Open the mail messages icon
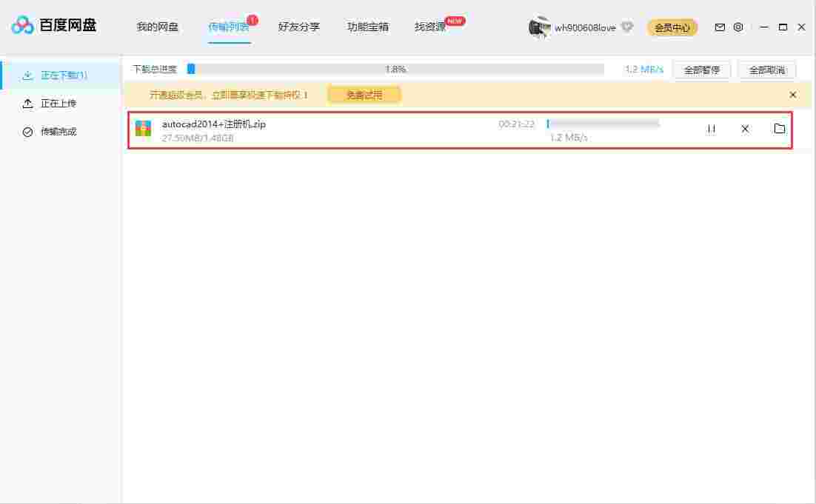The width and height of the screenshot is (816, 504). point(720,27)
